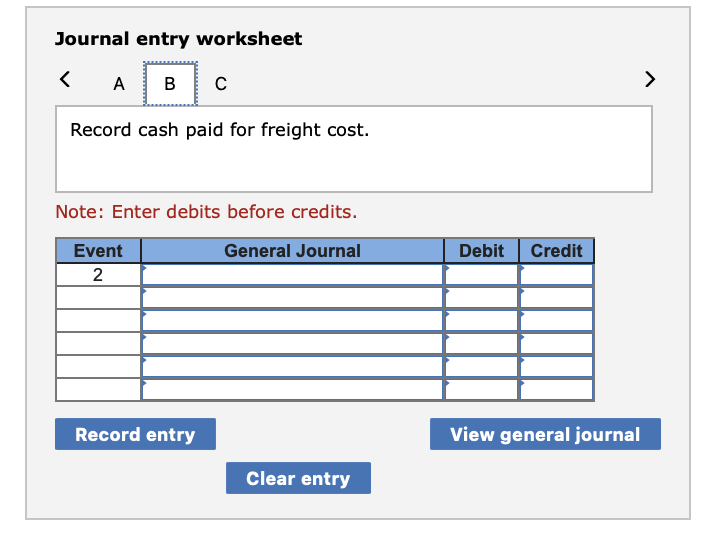This screenshot has height=541, width=716.
Task: Open tab C
Action: tap(221, 84)
